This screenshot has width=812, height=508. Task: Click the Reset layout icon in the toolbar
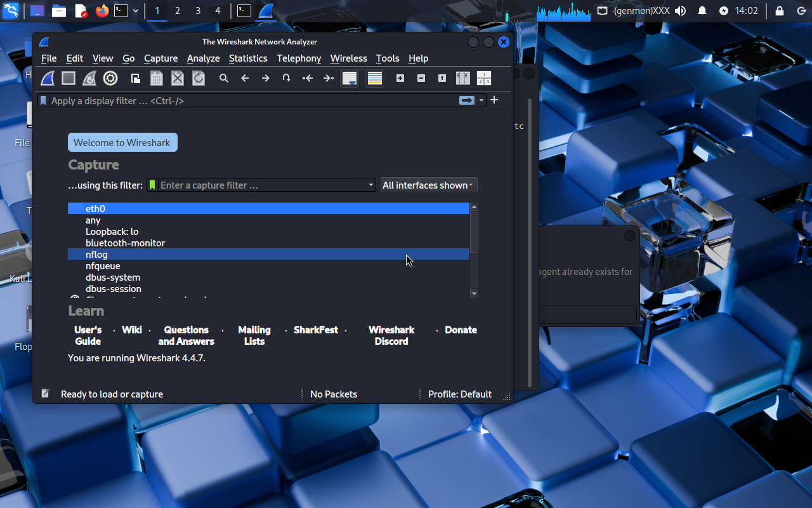(x=484, y=78)
